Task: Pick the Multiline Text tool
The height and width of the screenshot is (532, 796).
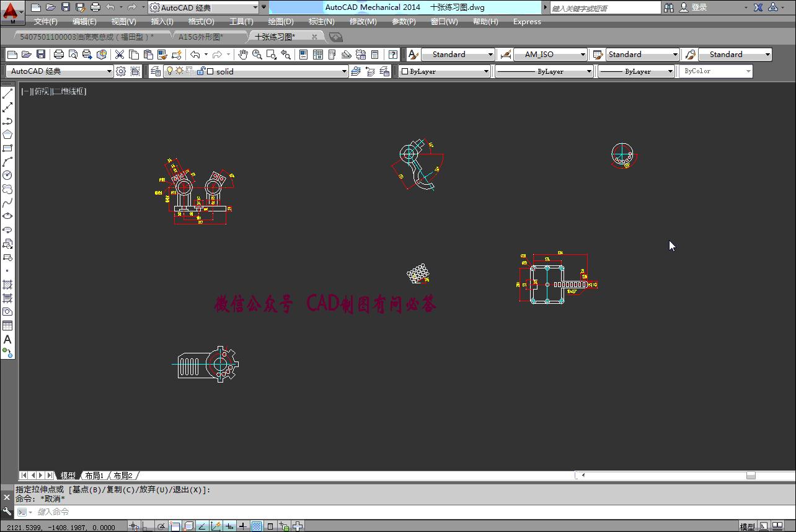Action: [7, 340]
